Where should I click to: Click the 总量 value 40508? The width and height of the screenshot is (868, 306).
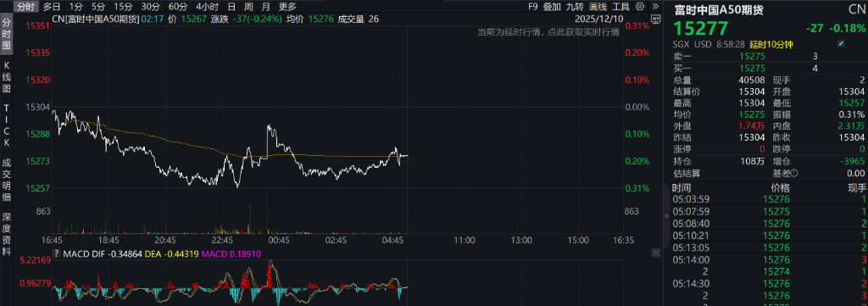[x=753, y=81]
